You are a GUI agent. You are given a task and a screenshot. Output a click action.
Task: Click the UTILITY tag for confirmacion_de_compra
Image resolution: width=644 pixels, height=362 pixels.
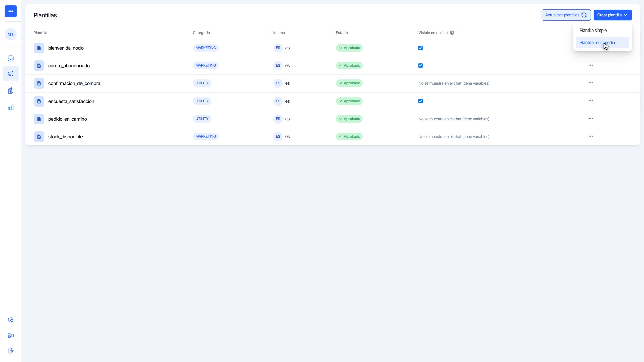(x=202, y=83)
